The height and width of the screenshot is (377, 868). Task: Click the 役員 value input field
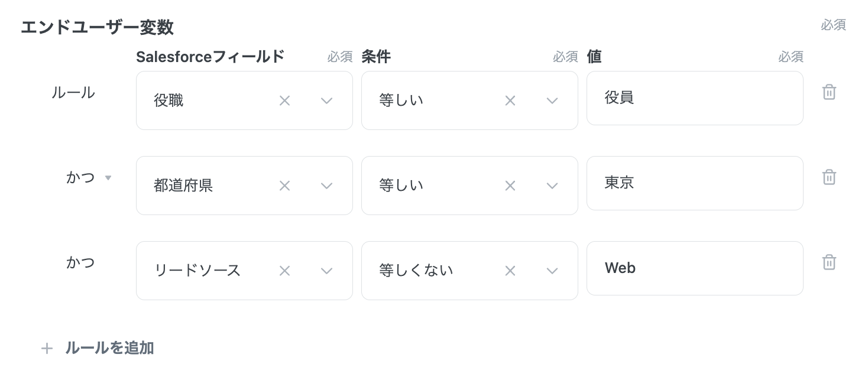(694, 98)
